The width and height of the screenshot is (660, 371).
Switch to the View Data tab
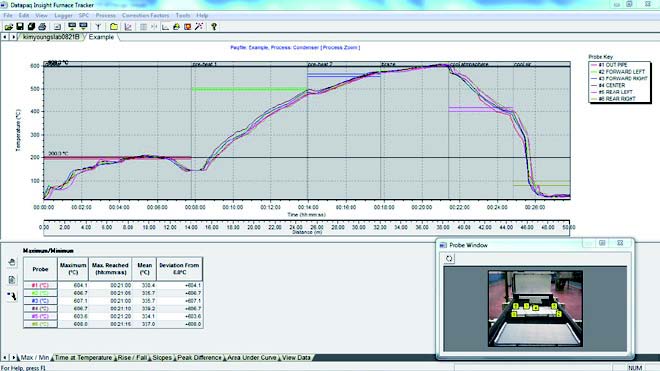tap(296, 358)
